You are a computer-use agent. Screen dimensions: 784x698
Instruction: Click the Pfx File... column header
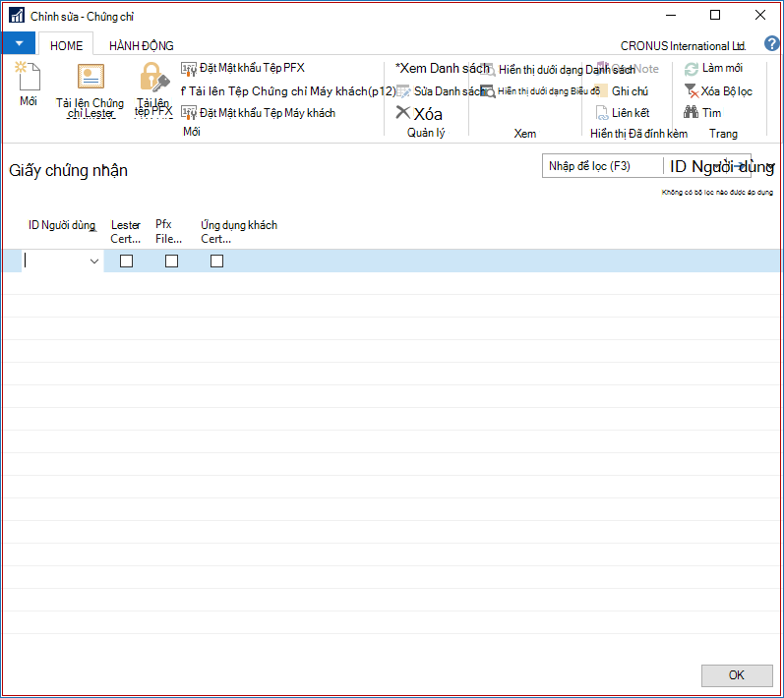coord(168,231)
